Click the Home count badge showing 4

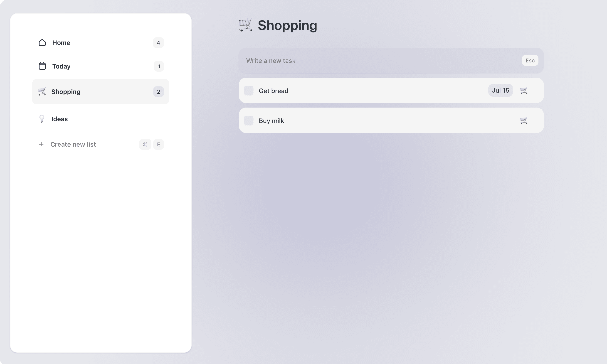tap(158, 43)
